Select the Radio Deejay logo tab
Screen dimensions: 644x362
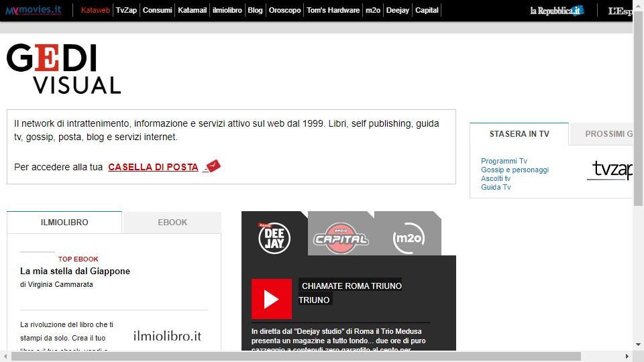(x=274, y=237)
